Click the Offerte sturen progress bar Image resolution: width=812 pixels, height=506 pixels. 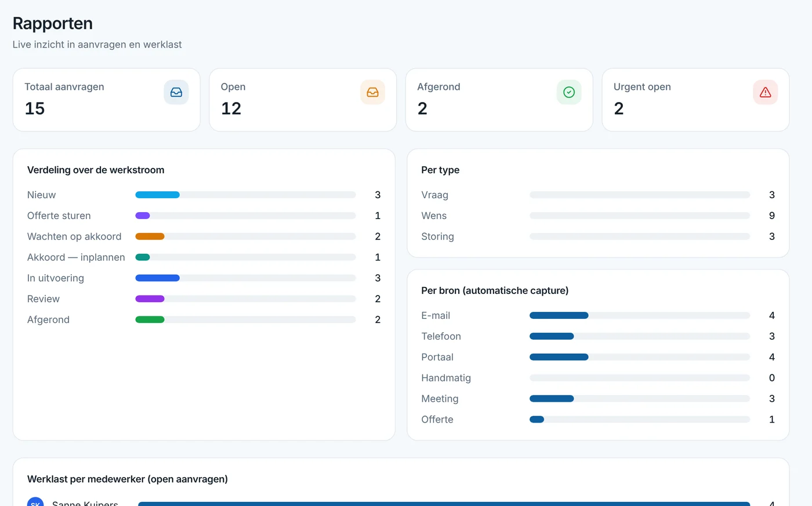coord(245,216)
